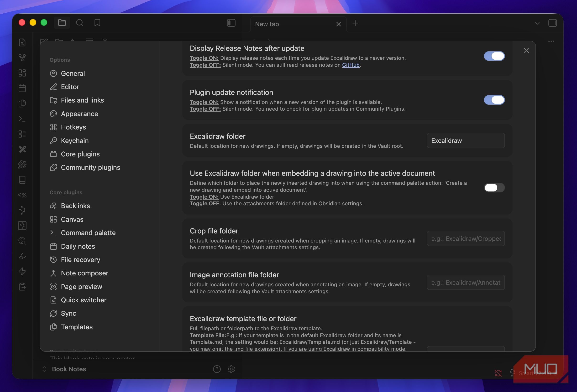Open command palette from ribbon icon
Image resolution: width=577 pixels, height=392 pixels.
(x=22, y=119)
